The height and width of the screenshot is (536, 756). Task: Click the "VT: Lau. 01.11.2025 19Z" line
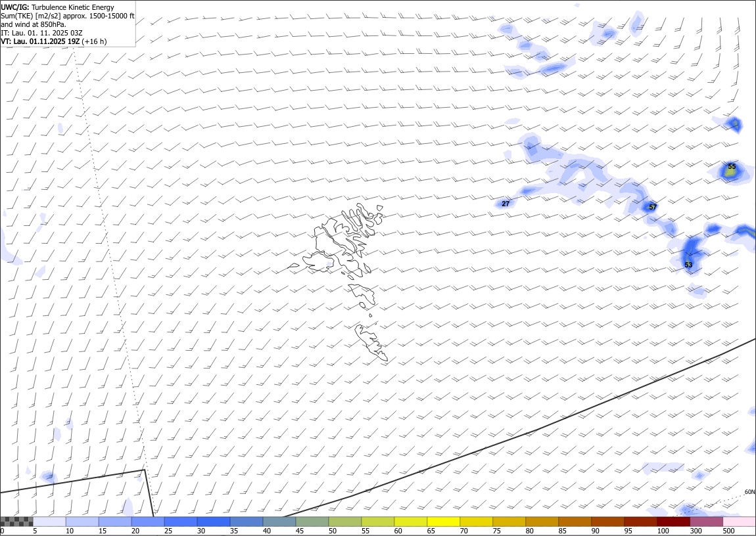click(41, 41)
